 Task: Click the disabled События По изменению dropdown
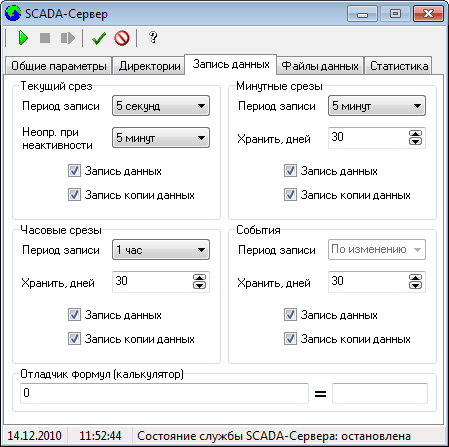[377, 249]
